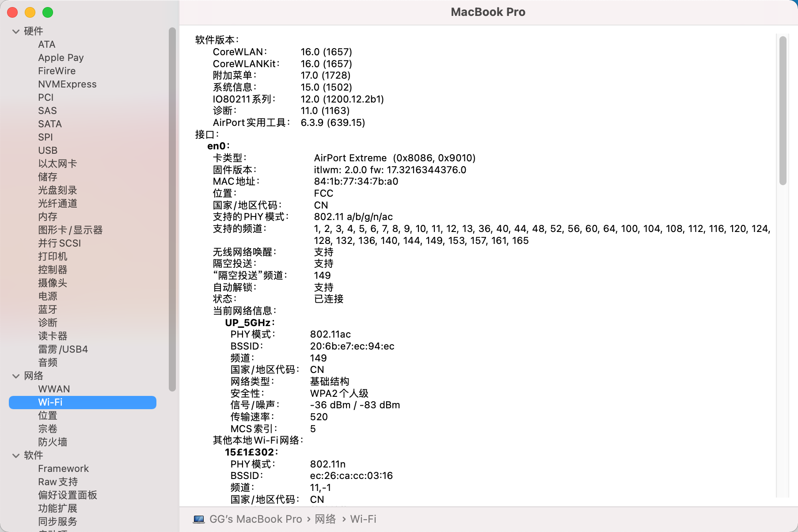This screenshot has width=798, height=532.
Task: Select SATA in the sidebar
Action: 50,124
